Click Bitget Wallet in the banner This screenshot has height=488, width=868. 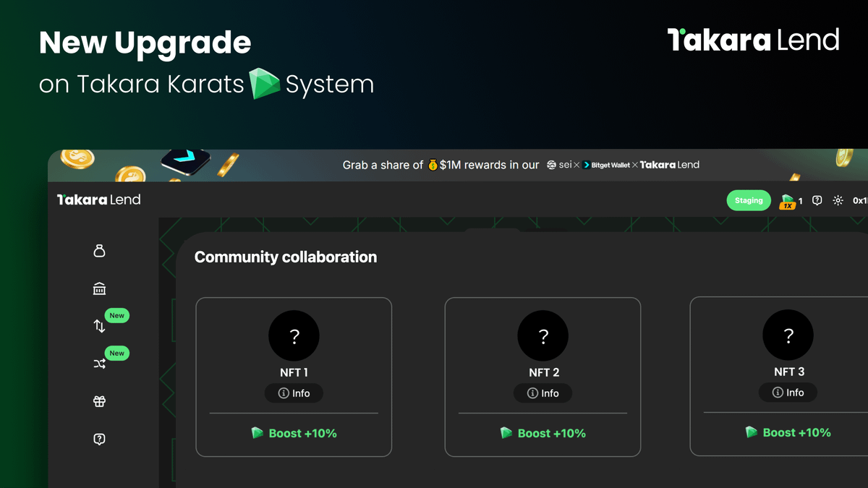[x=606, y=165]
